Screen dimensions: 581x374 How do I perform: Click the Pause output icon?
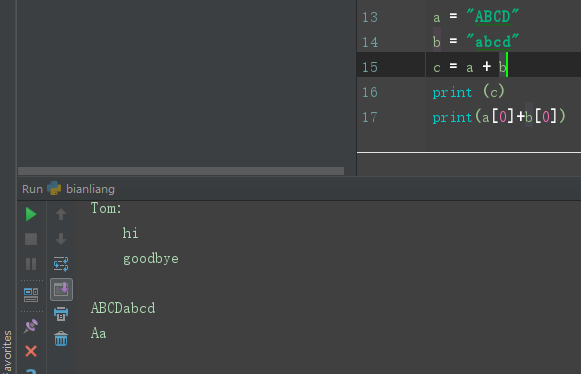(x=31, y=264)
